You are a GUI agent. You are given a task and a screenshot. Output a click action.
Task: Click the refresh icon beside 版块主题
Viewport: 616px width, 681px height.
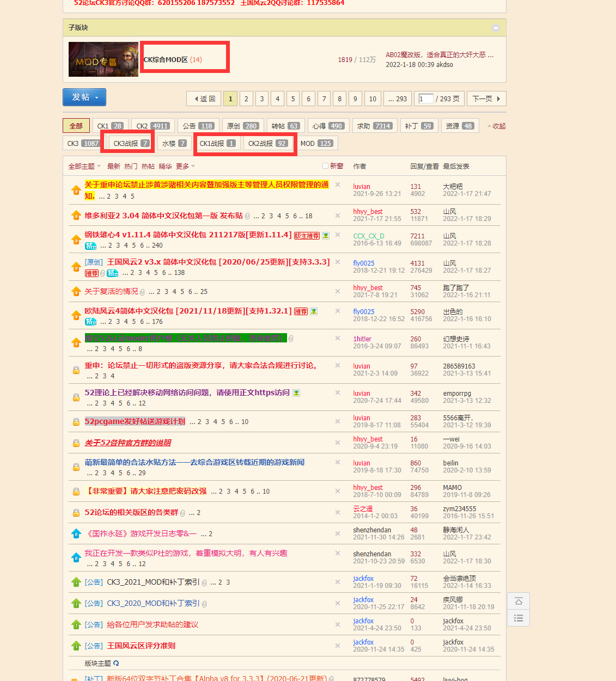116,663
